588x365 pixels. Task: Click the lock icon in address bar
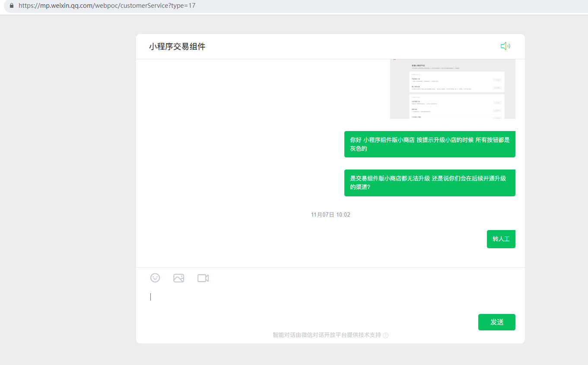coord(11,6)
